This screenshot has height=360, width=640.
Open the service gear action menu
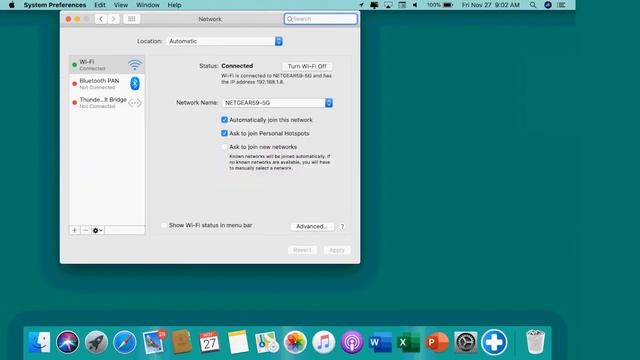[97, 230]
